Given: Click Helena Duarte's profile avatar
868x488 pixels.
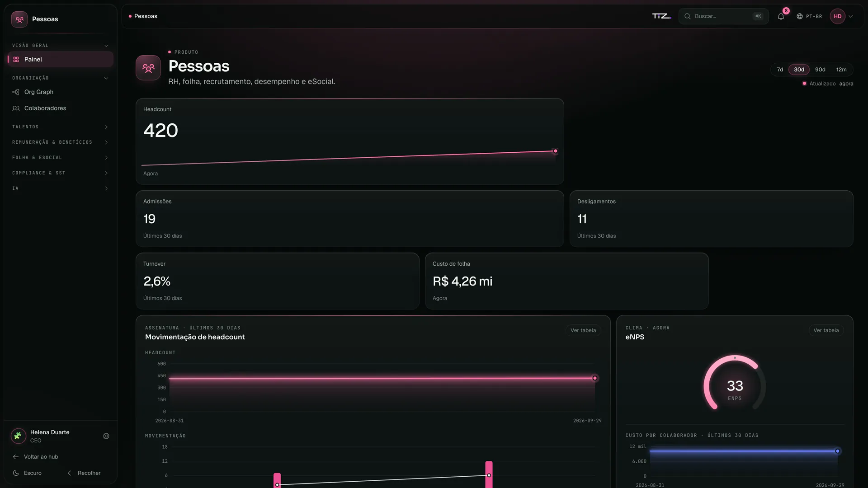Looking at the screenshot, I should 18,436.
